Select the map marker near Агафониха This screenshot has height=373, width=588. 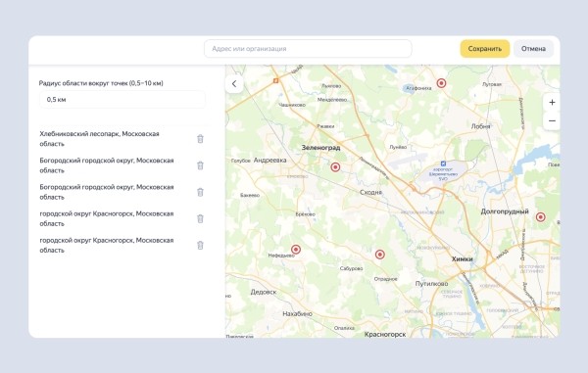[x=441, y=83]
